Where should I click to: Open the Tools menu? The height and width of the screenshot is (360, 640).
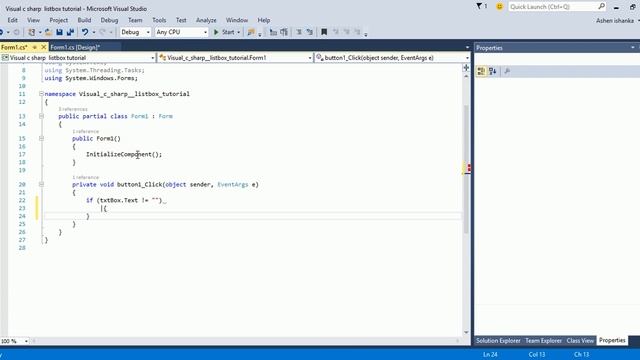(x=159, y=20)
